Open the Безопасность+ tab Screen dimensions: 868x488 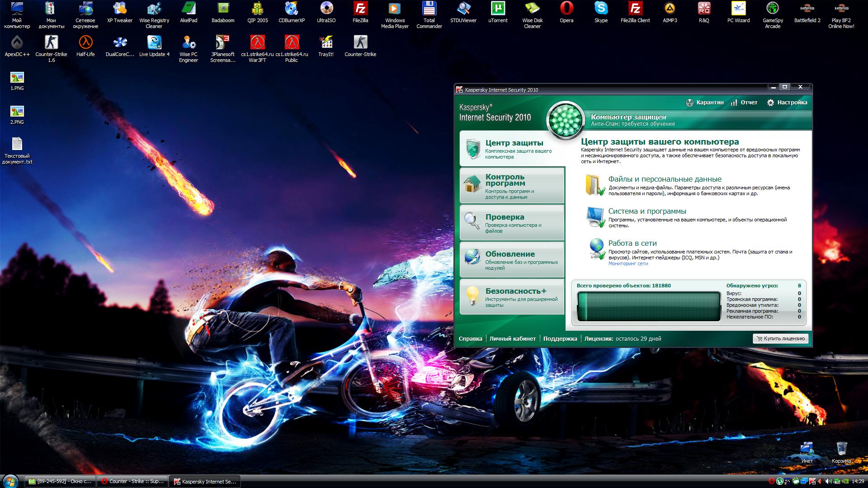pyautogui.click(x=512, y=297)
